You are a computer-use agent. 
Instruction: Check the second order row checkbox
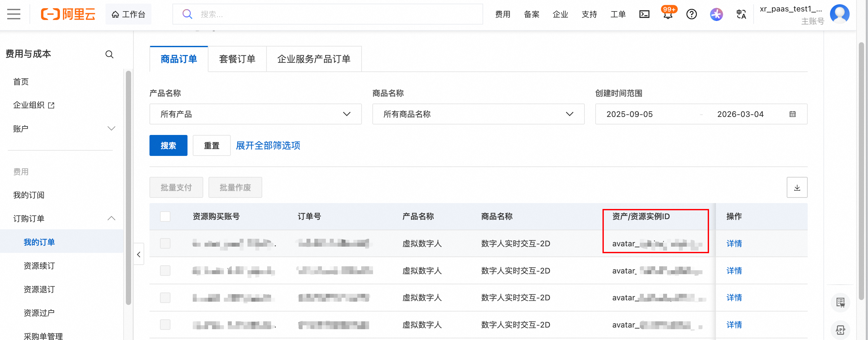(165, 271)
